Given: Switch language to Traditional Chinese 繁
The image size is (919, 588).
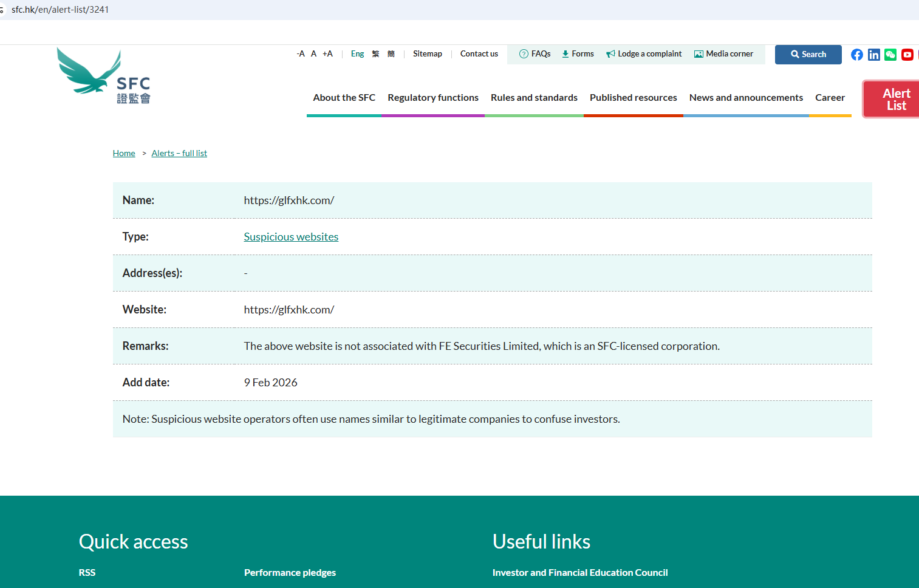Looking at the screenshot, I should click(x=375, y=54).
